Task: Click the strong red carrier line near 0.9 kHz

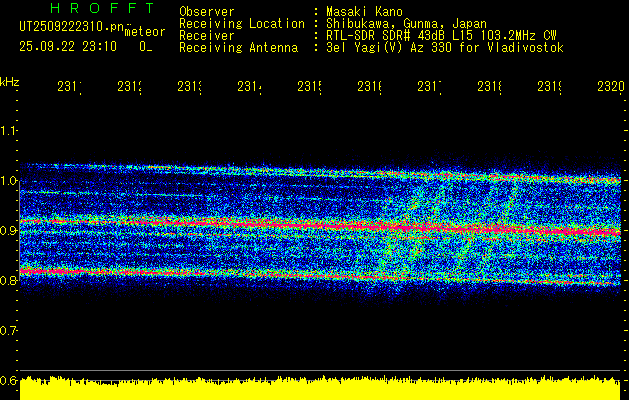Action: click(320, 227)
